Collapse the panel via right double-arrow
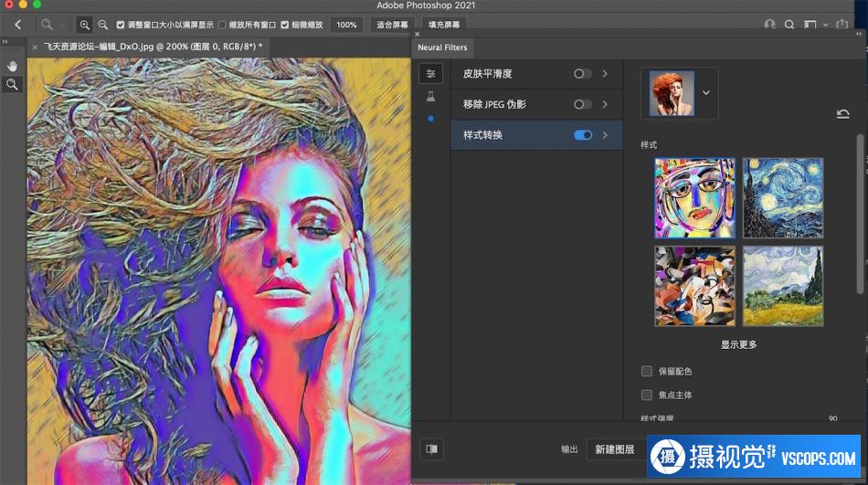The height and width of the screenshot is (485, 868). [x=859, y=34]
